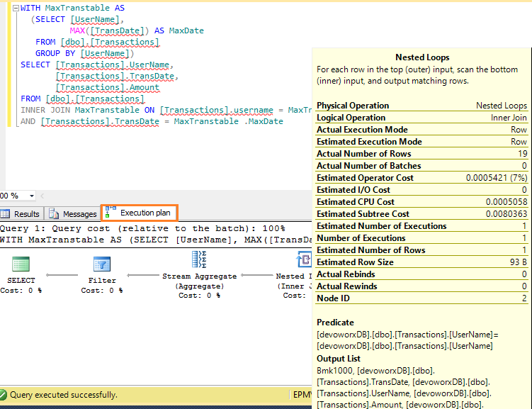Click 'Query executed successfully' status text
Image resolution: width=532 pixels, height=409 pixels.
tap(64, 395)
